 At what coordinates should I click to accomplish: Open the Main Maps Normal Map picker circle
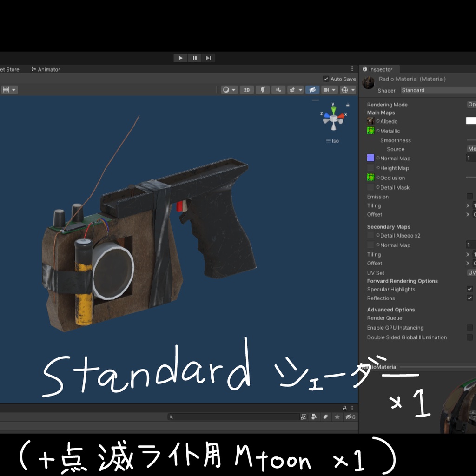pyautogui.click(x=378, y=158)
